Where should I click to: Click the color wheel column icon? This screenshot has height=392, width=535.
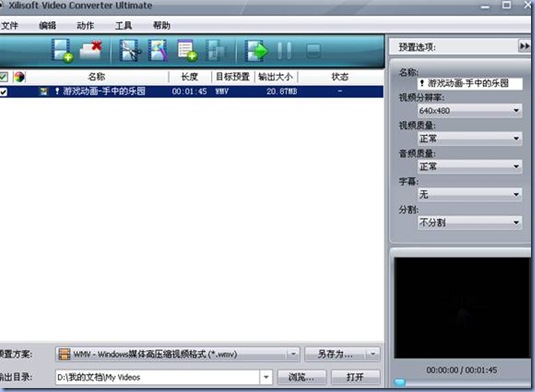[19, 77]
